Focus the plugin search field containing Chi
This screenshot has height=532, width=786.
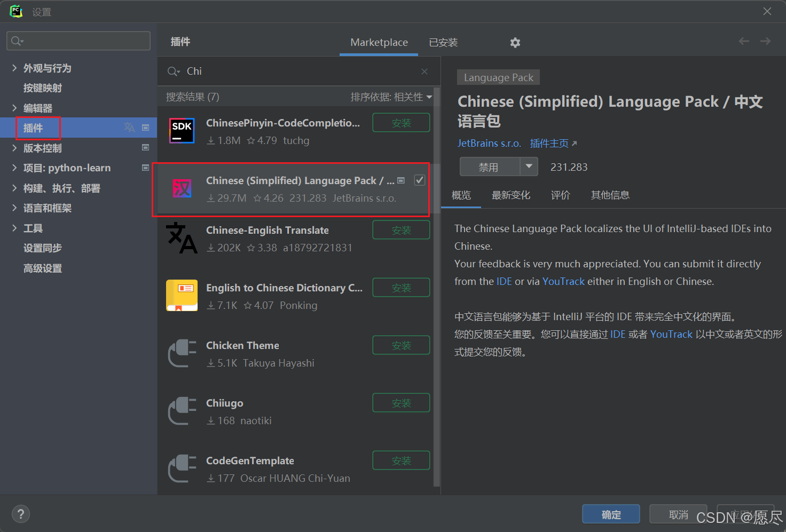pyautogui.click(x=299, y=72)
